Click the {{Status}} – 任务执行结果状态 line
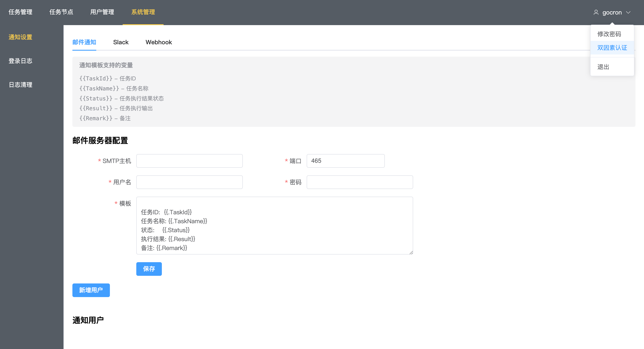Screen dimensions: 644x349 122,99
